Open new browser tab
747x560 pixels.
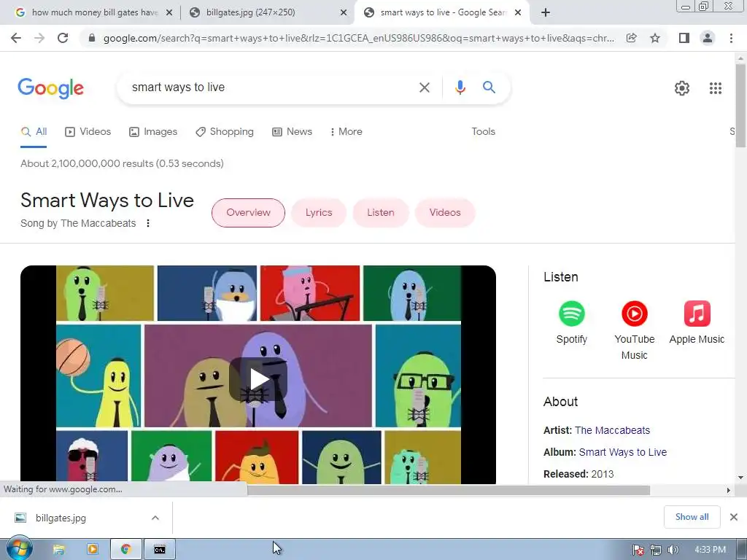pos(546,12)
